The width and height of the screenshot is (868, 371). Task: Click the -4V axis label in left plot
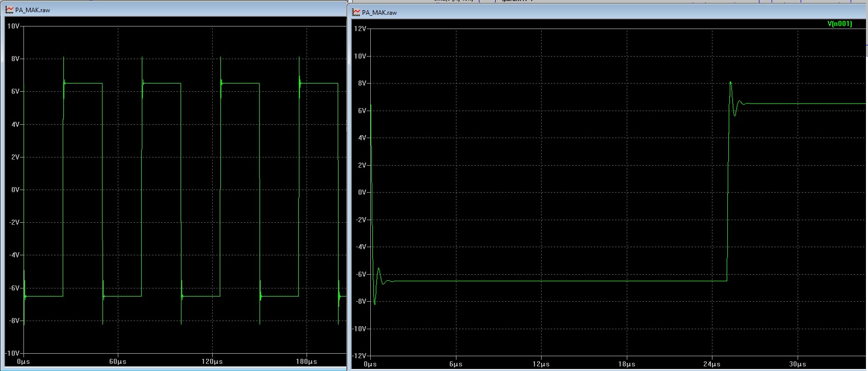click(14, 255)
